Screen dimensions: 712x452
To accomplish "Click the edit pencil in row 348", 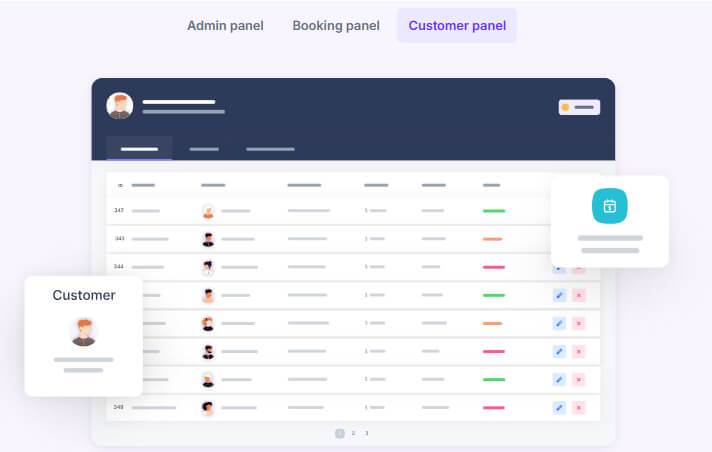I will (x=559, y=407).
